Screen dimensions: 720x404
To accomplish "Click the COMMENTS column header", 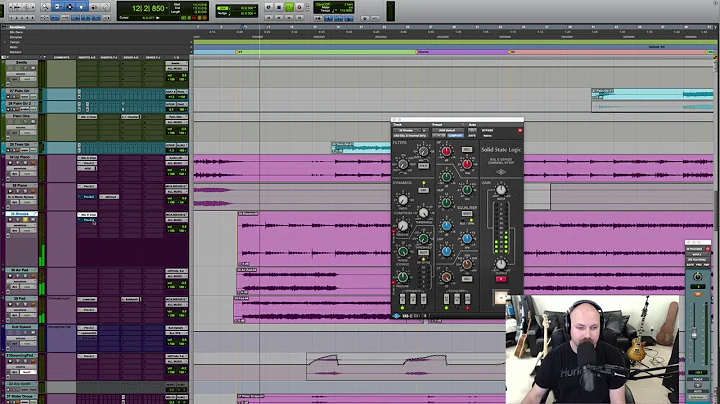I will click(62, 57).
